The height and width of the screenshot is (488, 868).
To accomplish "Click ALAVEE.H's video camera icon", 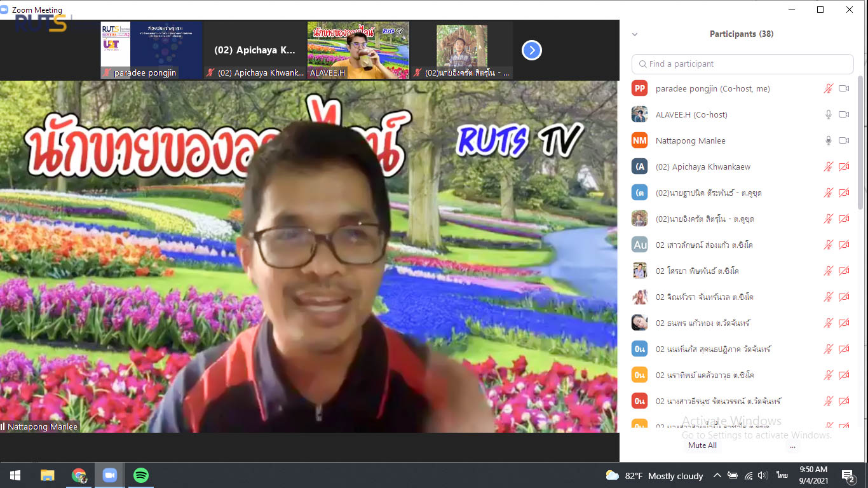I will coord(844,114).
